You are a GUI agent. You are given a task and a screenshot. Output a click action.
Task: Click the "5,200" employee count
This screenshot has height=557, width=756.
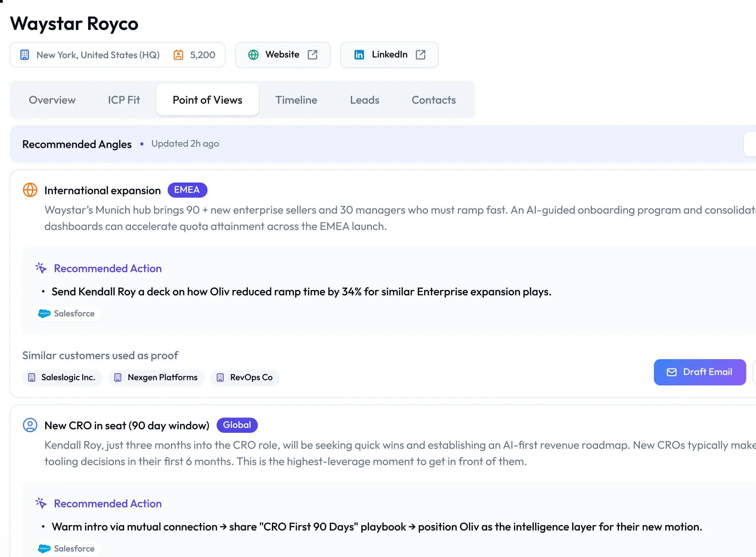click(x=203, y=55)
